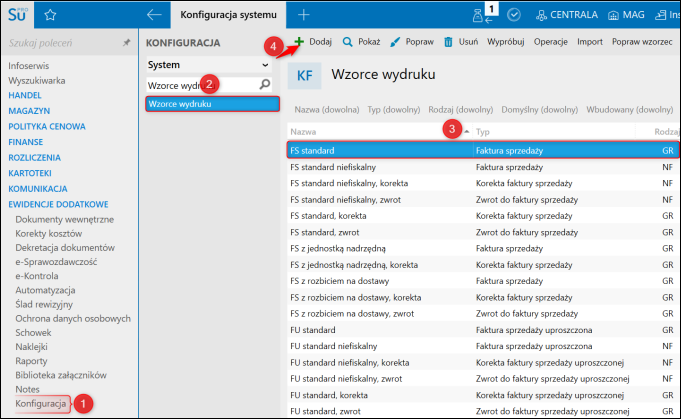
Task: Open Dokumenty wewnętrzne item
Action: point(65,220)
